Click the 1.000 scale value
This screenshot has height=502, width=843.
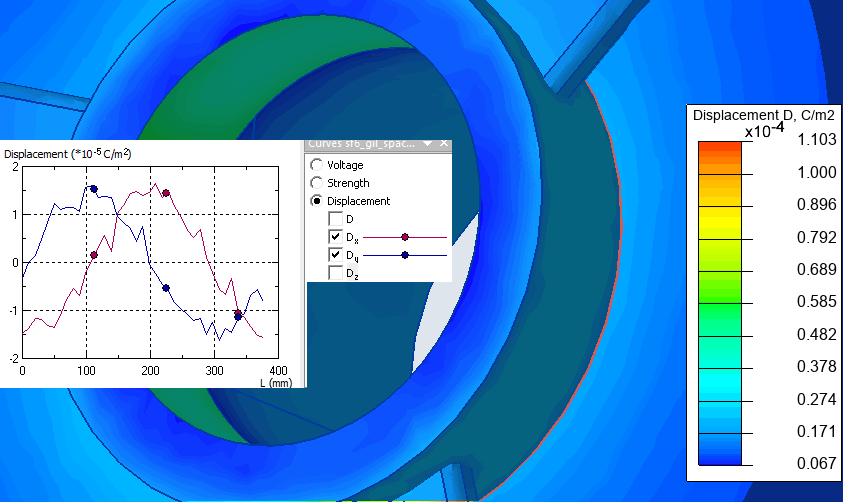click(816, 173)
